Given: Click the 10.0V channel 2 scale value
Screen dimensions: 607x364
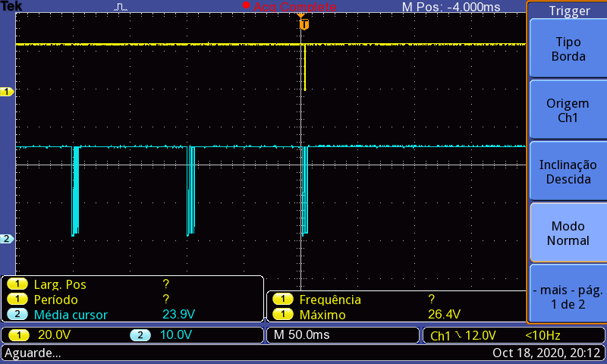Looking at the screenshot, I should [x=176, y=334].
